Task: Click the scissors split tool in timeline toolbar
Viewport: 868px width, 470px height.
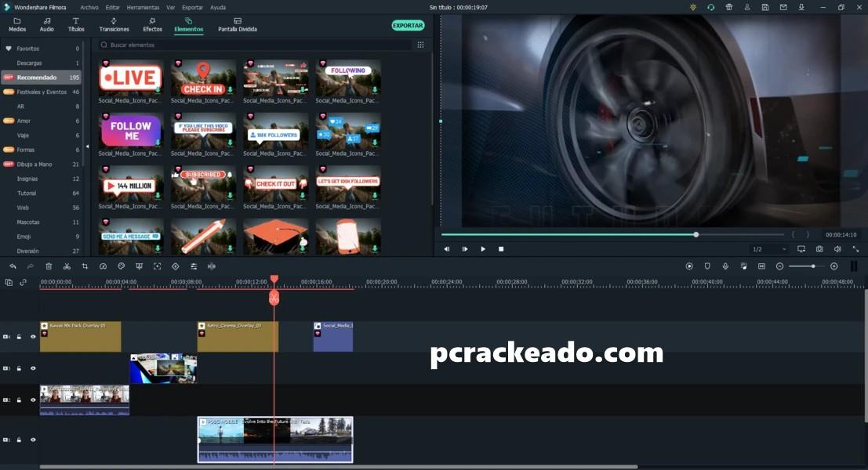Action: pos(67,266)
